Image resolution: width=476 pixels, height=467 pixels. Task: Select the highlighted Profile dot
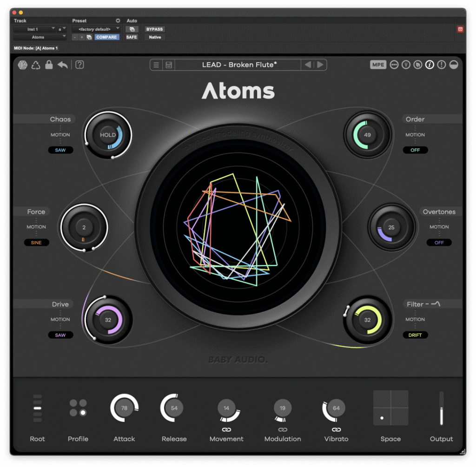(83, 413)
